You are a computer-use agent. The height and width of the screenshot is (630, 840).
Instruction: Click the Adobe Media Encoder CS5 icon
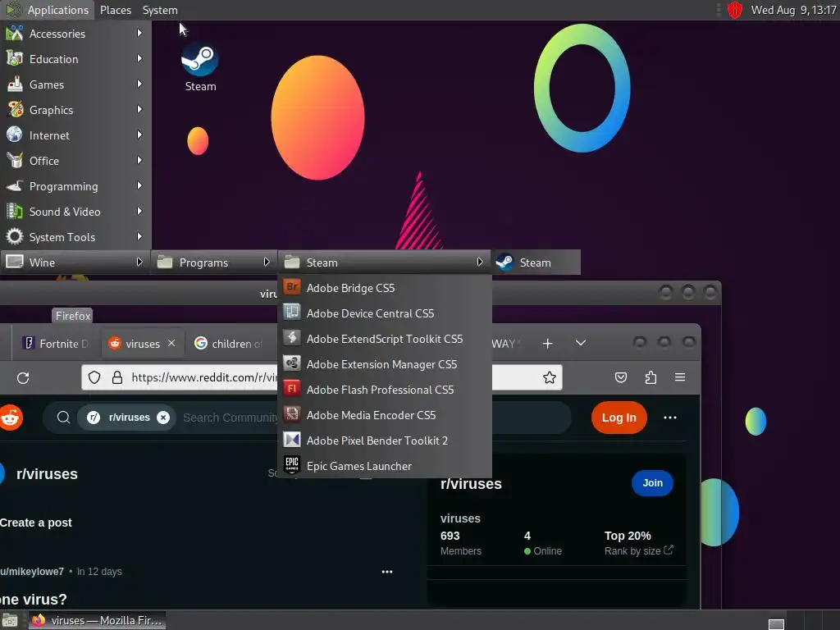292,414
